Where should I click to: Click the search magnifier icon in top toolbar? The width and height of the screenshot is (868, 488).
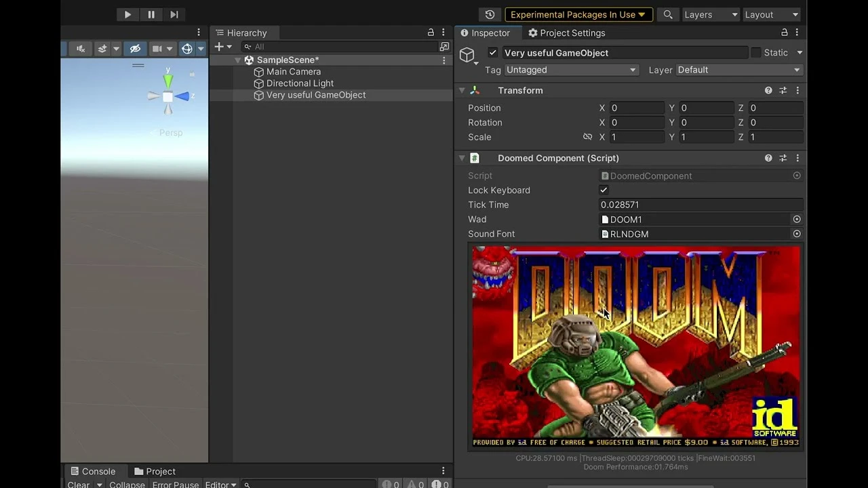[668, 14]
